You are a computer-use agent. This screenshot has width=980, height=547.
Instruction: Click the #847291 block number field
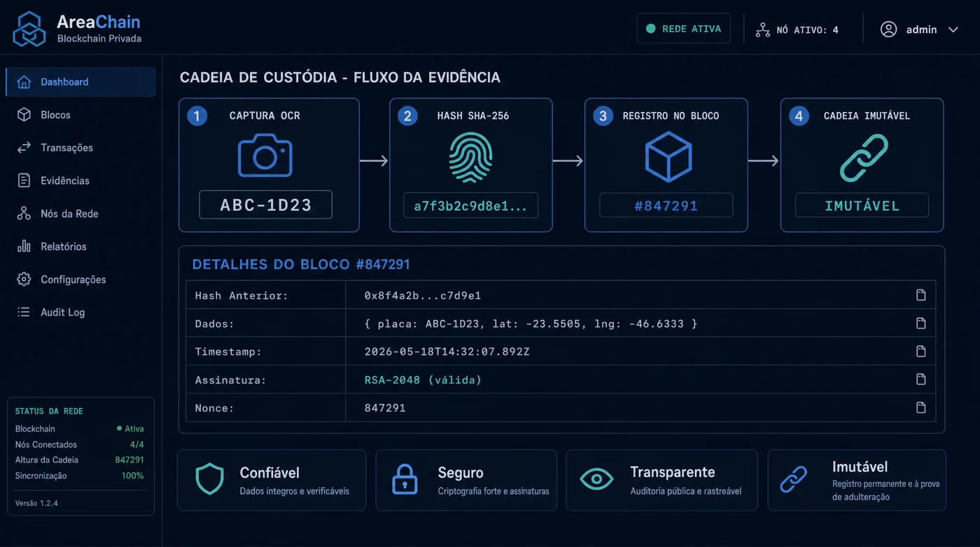pyautogui.click(x=666, y=206)
